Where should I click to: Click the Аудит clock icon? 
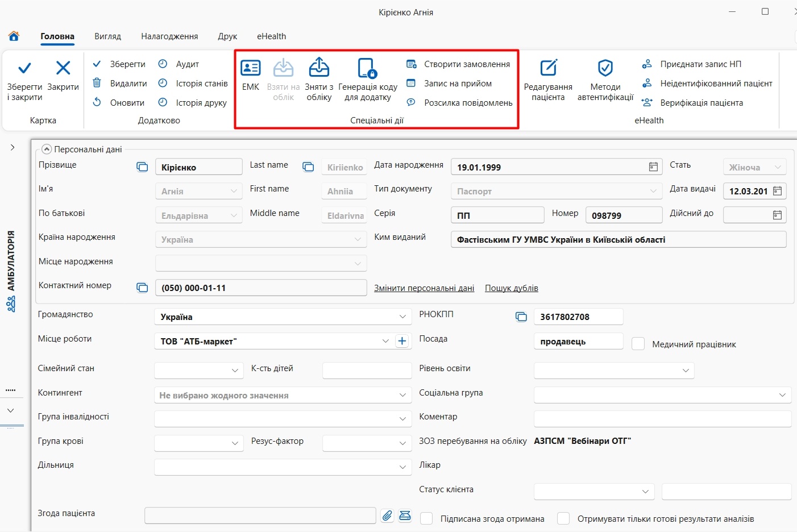pos(163,64)
